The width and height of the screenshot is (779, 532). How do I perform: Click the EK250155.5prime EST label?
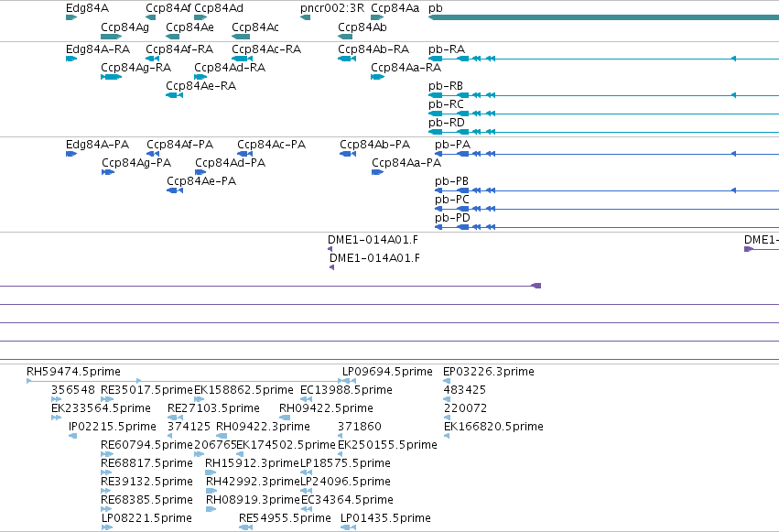coord(387,445)
